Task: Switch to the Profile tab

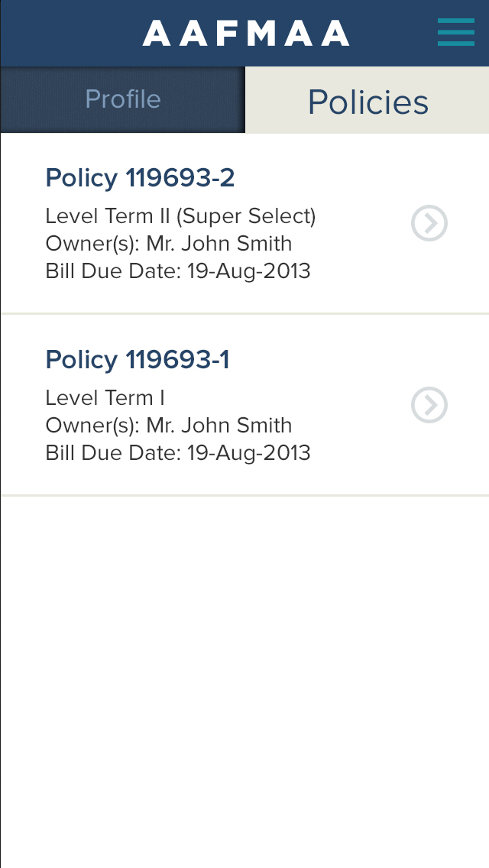Action: tap(122, 99)
